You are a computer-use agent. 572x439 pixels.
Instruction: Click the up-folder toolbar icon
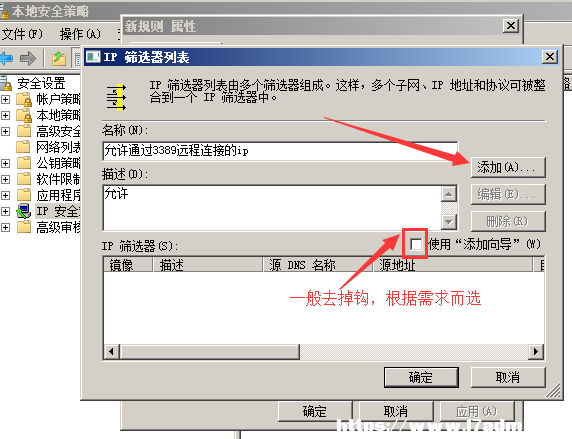[59, 58]
